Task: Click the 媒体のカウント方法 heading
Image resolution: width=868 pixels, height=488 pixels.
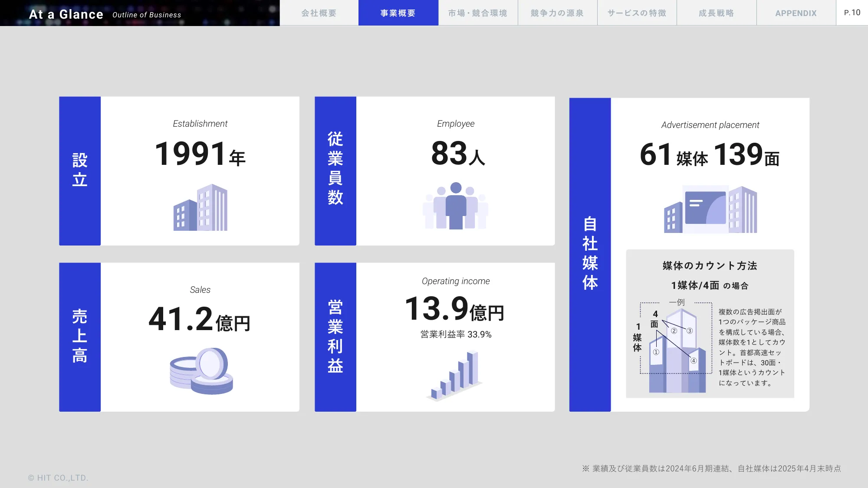Action: pyautogui.click(x=710, y=265)
